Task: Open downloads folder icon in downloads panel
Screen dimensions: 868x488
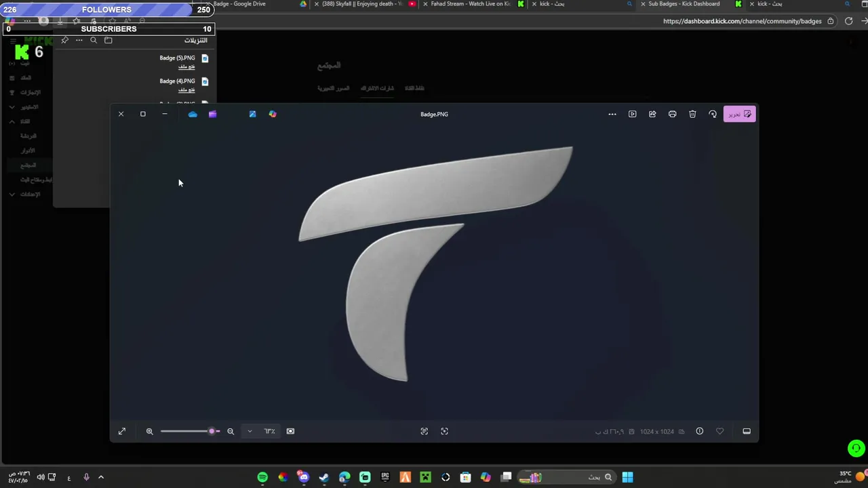Action: click(108, 40)
